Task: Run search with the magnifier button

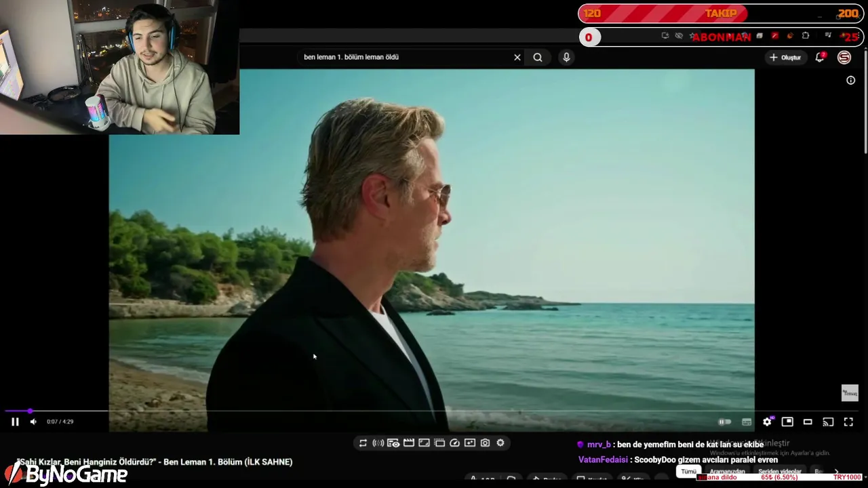Action: coord(538,57)
